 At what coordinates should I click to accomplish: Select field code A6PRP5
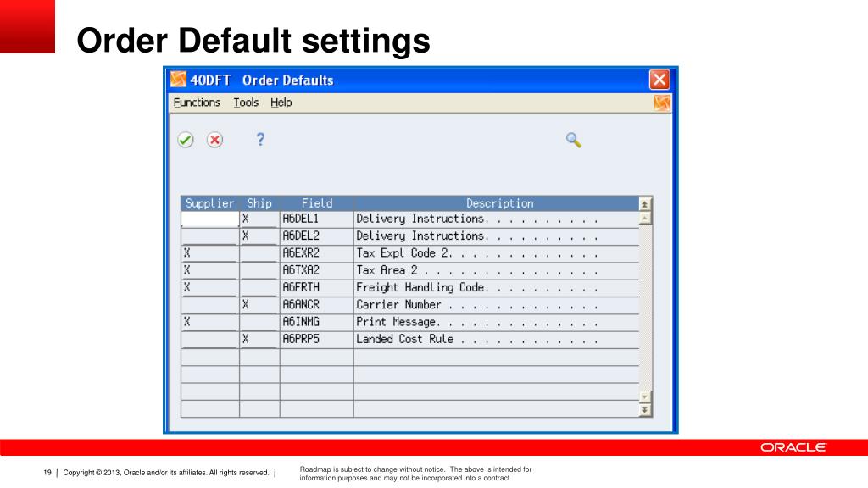(301, 339)
